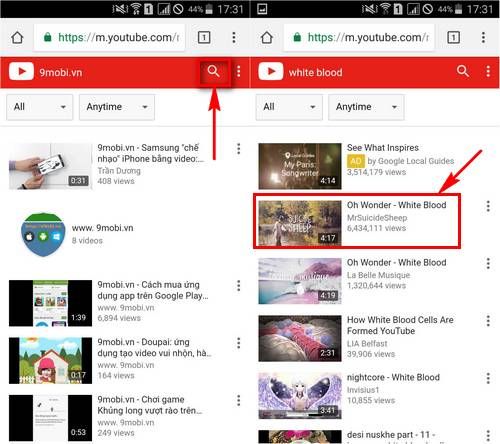
Task: Tap secure lock icon in right address bar
Action: (297, 37)
